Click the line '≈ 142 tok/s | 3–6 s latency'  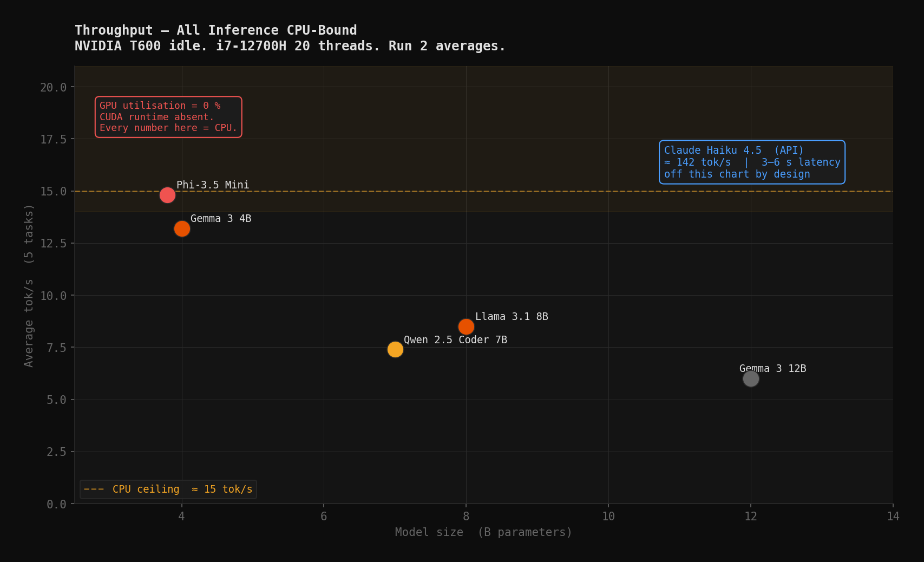click(752, 162)
